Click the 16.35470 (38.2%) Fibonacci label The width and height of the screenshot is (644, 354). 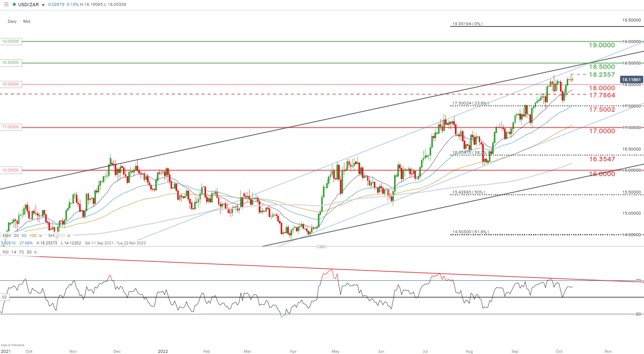[x=470, y=153]
